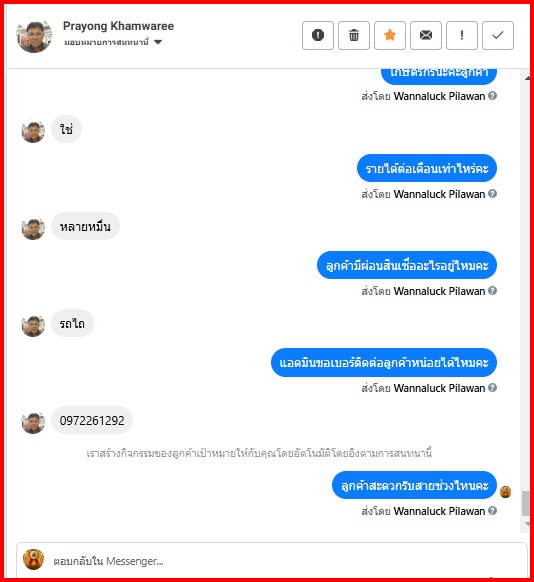Click the info icon under monthly income message
Screen dimensions: 534x582
click(492, 193)
